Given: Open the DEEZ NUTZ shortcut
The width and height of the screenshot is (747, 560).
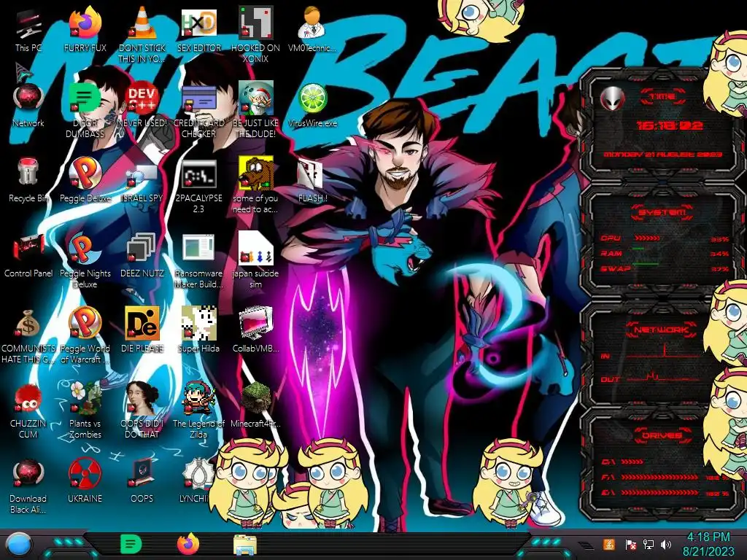Looking at the screenshot, I should pos(142,256).
